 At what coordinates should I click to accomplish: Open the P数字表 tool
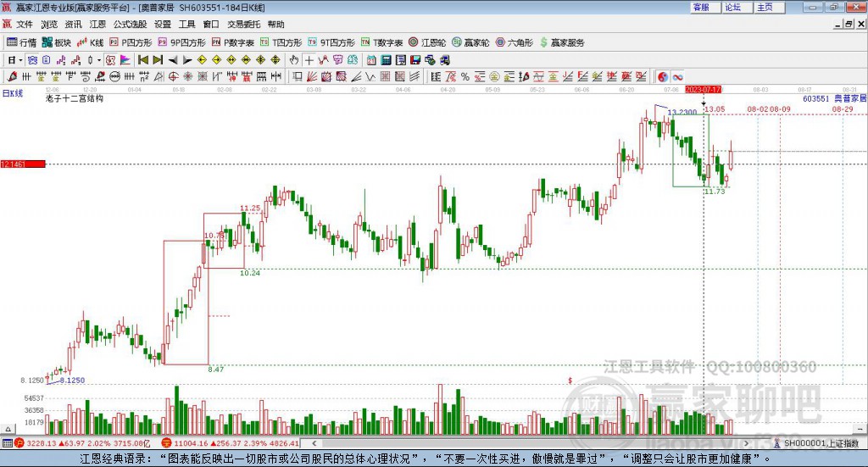(x=232, y=42)
